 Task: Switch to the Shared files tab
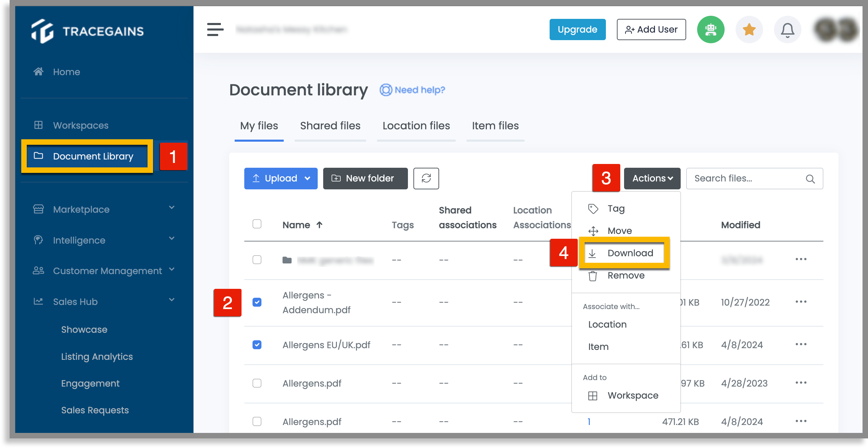coord(330,126)
